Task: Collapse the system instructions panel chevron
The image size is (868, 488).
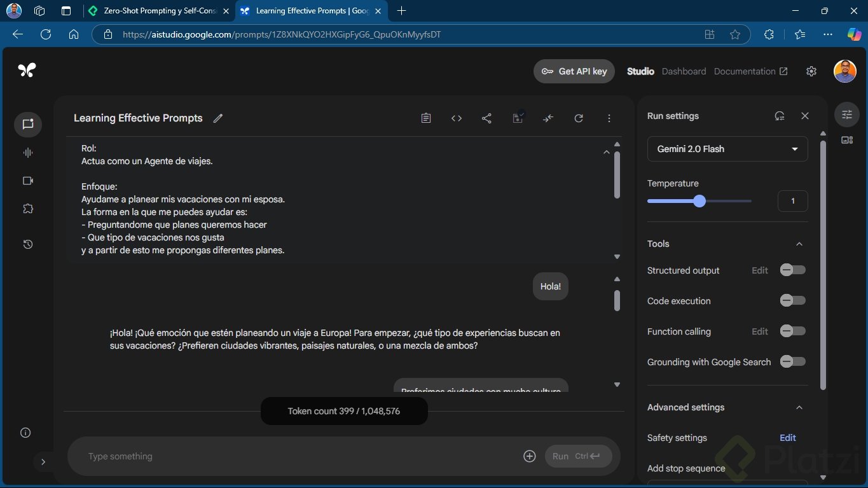Action: (606, 152)
